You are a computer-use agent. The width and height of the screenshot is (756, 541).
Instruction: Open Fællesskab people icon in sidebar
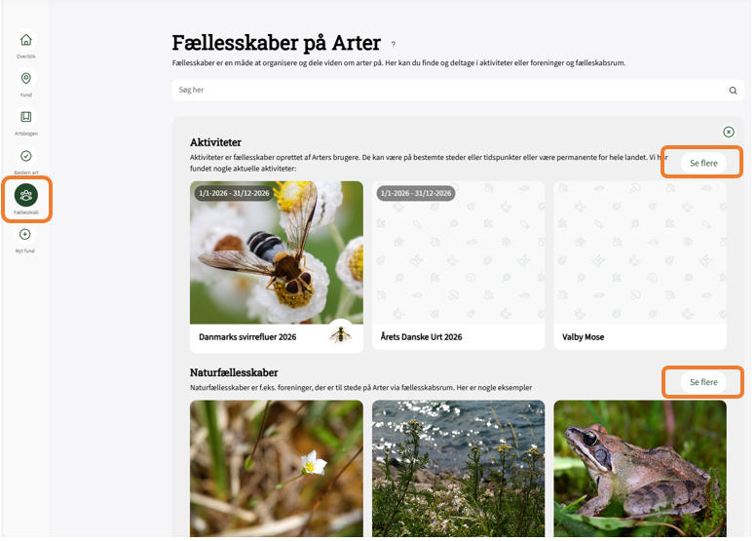(26, 195)
